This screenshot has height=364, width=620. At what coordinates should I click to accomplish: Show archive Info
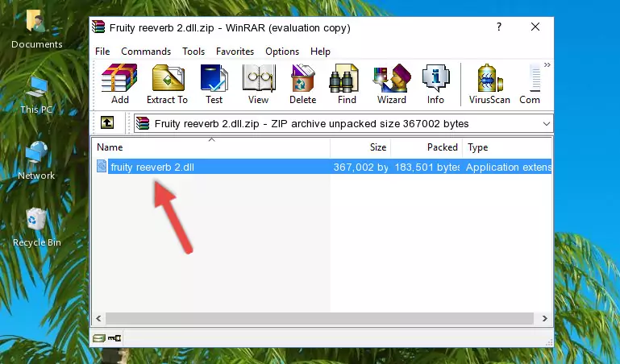pyautogui.click(x=435, y=84)
